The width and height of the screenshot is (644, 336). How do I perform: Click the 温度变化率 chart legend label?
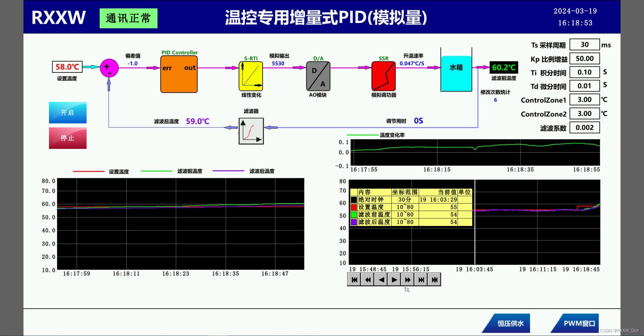click(x=392, y=135)
